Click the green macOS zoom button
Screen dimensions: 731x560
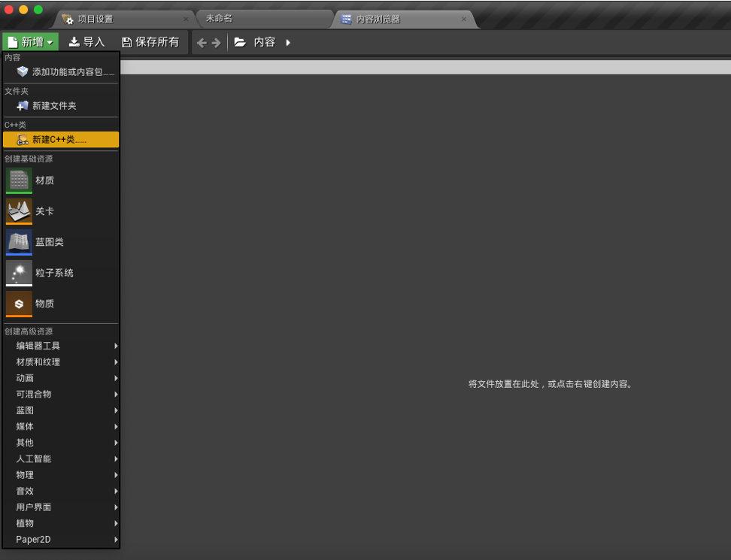(x=38, y=9)
